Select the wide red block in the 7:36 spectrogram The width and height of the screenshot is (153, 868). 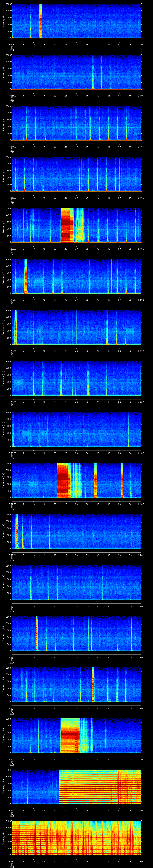[x=70, y=736]
